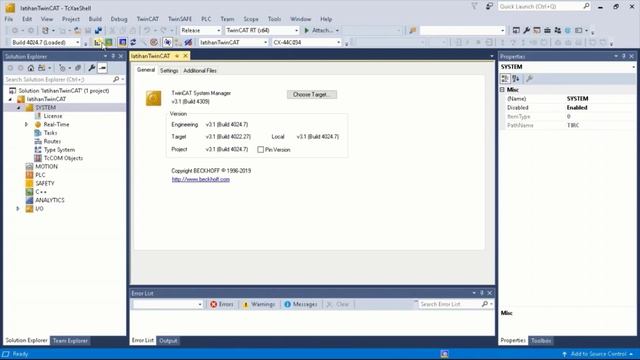The width and height of the screenshot is (640, 360).
Task: Click the Property Pages wrench in Properties panel
Action: tap(530, 79)
